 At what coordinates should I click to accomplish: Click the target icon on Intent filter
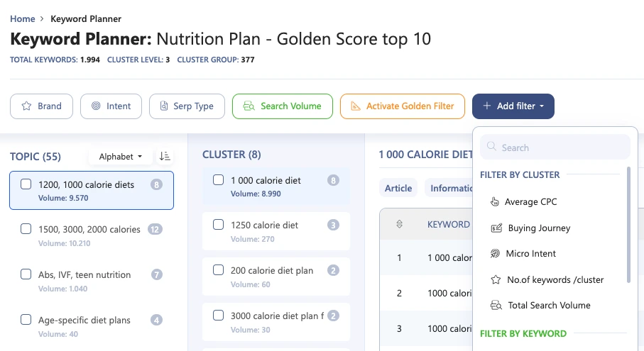96,106
